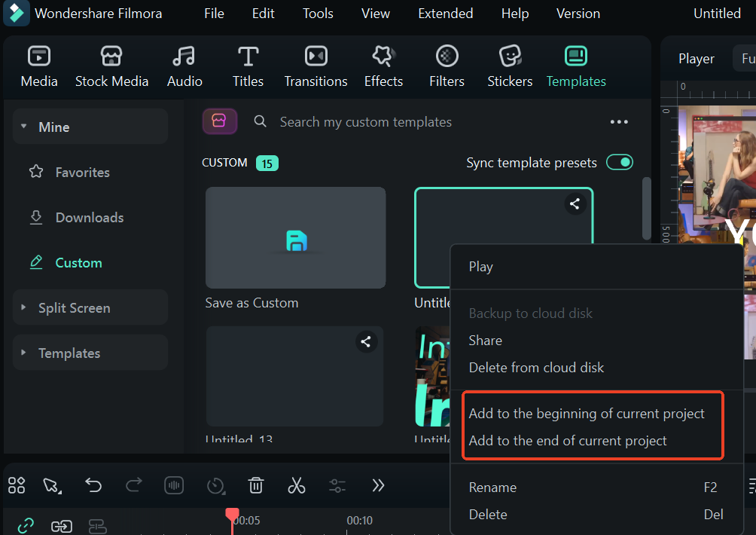
Task: Toggle the auto ripple icon in timeline
Action: (62, 525)
